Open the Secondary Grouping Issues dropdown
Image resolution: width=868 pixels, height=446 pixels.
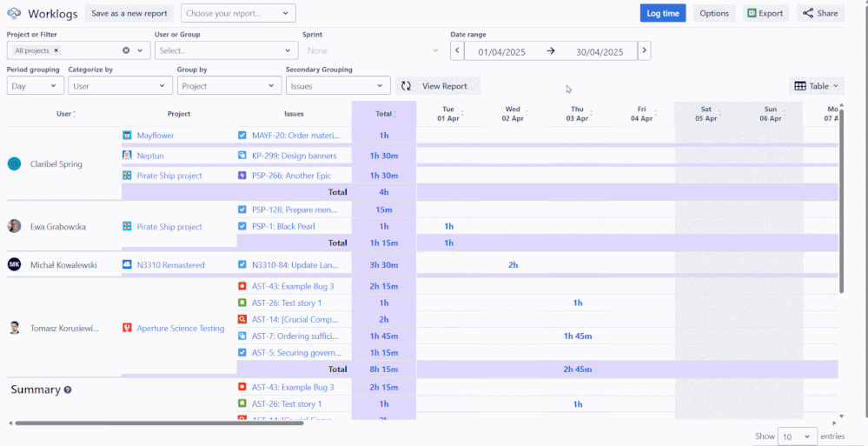(338, 86)
